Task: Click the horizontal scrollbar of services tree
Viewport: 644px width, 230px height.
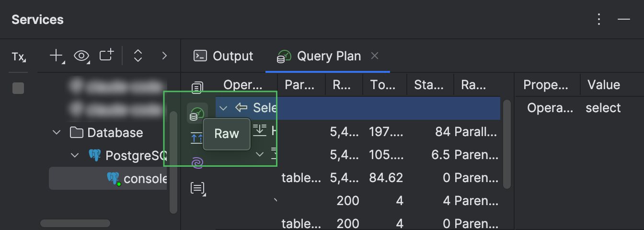Action: pyautogui.click(x=75, y=223)
